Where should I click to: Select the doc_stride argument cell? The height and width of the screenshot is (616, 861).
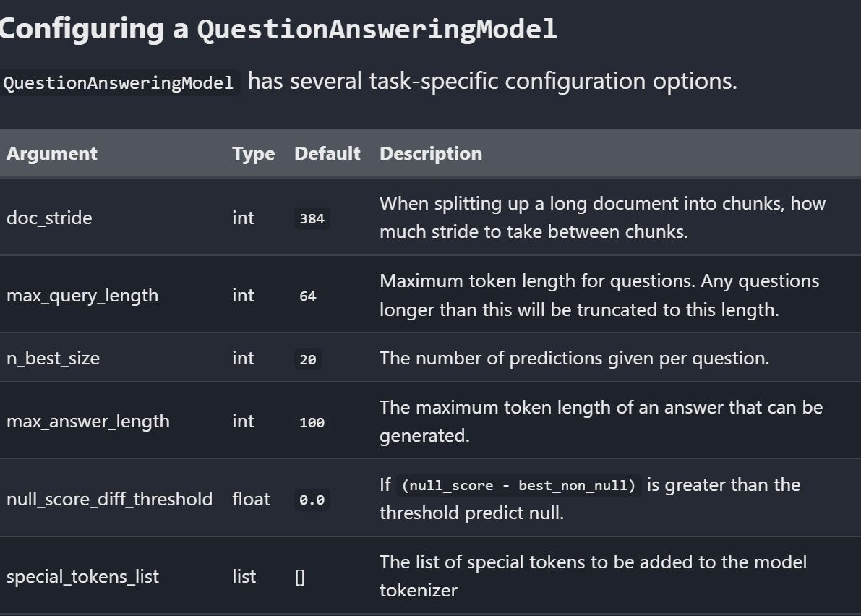coord(49,218)
